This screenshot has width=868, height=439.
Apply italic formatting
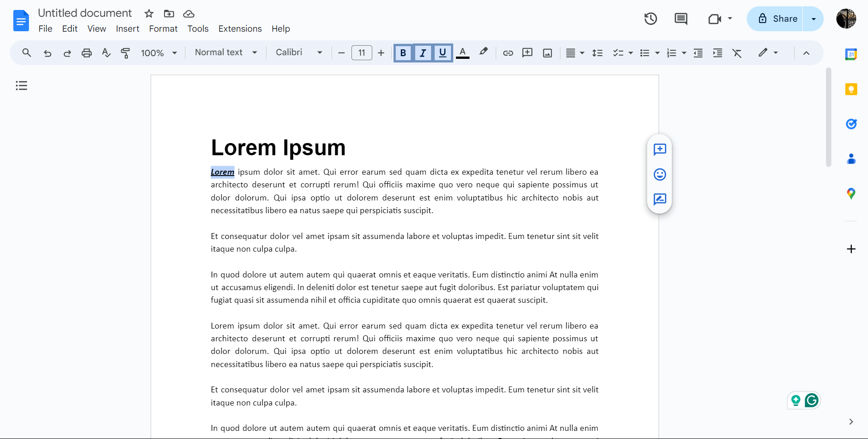point(422,53)
